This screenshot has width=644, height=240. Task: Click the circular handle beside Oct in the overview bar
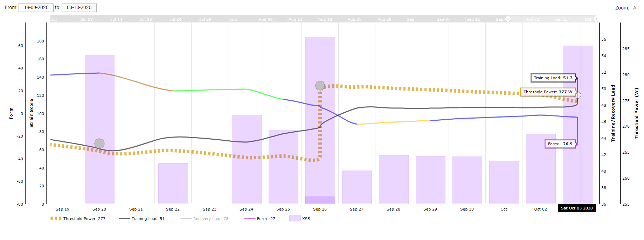(596, 19)
